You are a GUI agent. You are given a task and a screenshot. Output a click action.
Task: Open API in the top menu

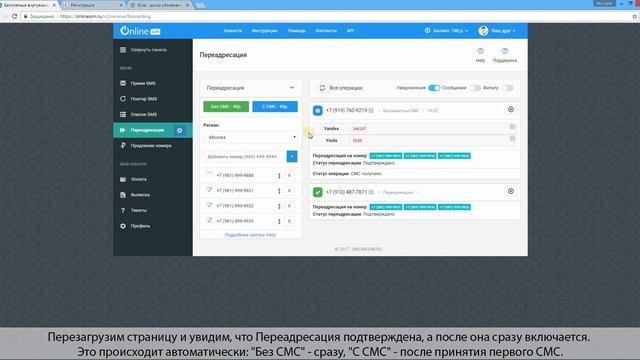[x=350, y=31]
